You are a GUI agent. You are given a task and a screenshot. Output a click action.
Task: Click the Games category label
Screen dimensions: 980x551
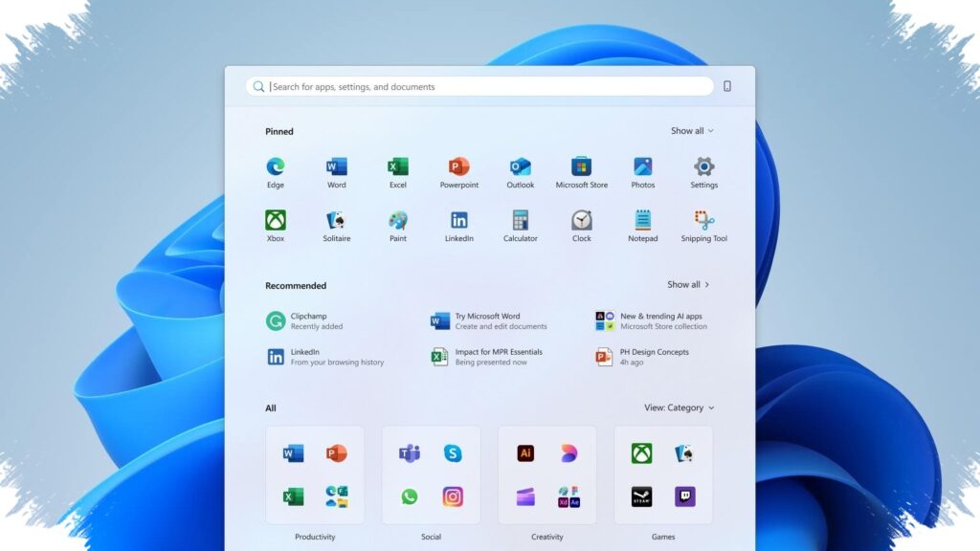coord(663,537)
